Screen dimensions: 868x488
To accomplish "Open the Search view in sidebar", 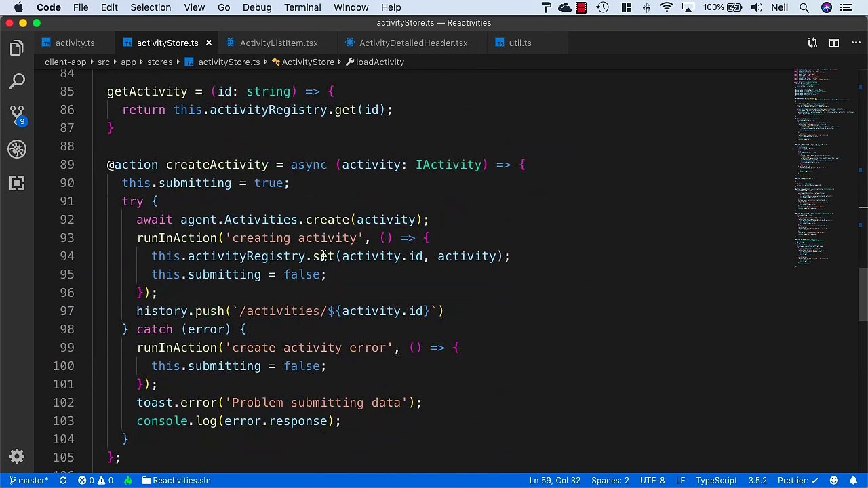I will 17,82.
